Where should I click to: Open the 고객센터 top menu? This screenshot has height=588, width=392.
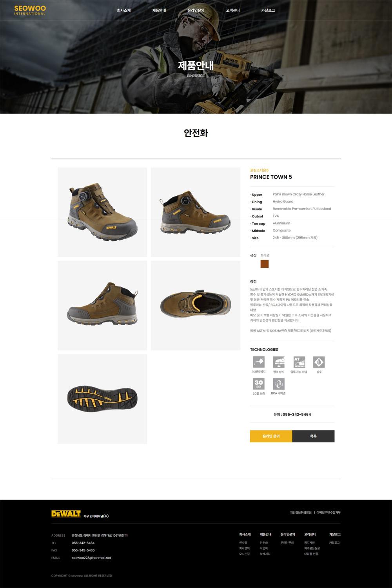(233, 10)
